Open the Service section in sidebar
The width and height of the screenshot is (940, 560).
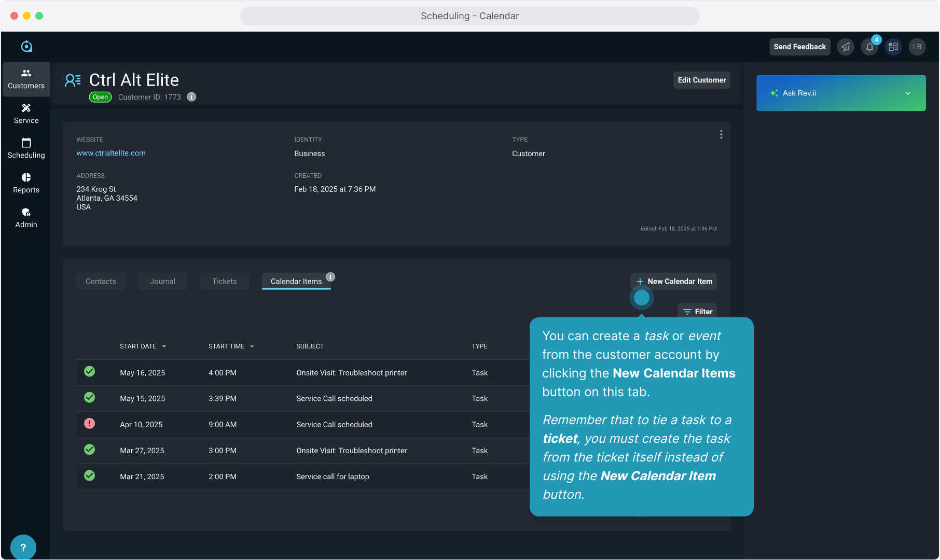tap(26, 114)
